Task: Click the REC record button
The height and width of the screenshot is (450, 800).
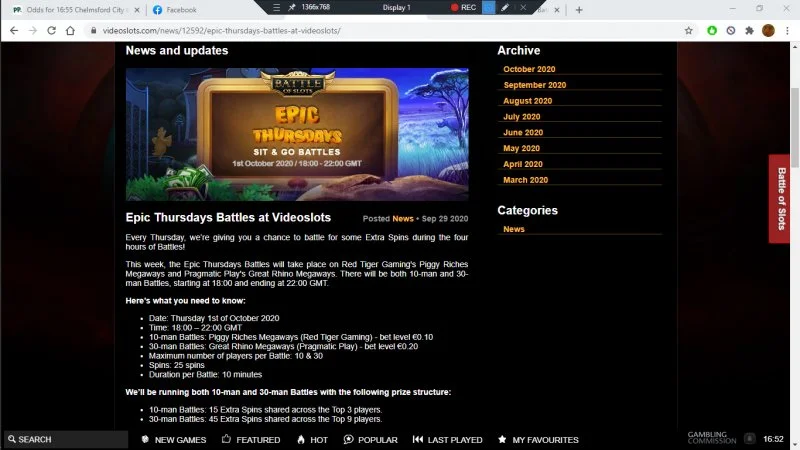Action: (x=463, y=7)
